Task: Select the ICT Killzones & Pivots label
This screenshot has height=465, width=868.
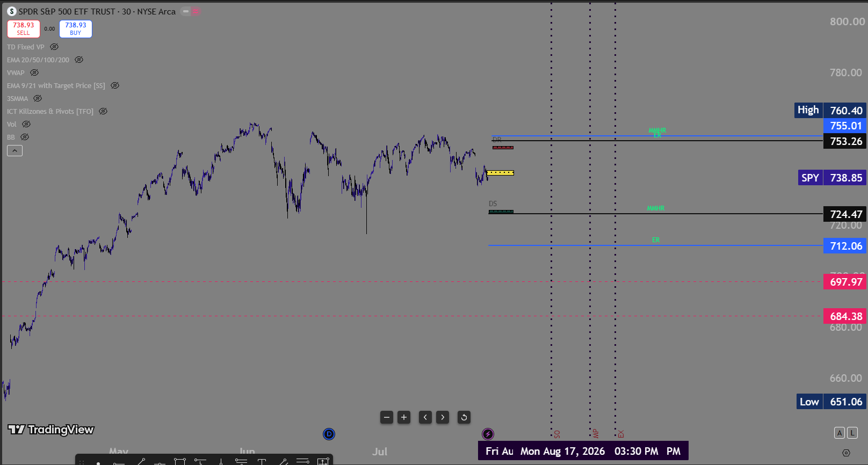Action: point(50,111)
